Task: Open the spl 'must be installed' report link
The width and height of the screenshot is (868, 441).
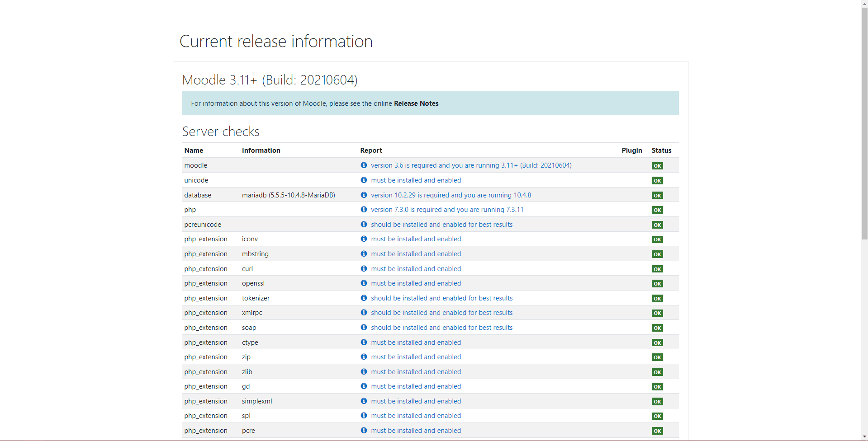Action: coord(416,416)
